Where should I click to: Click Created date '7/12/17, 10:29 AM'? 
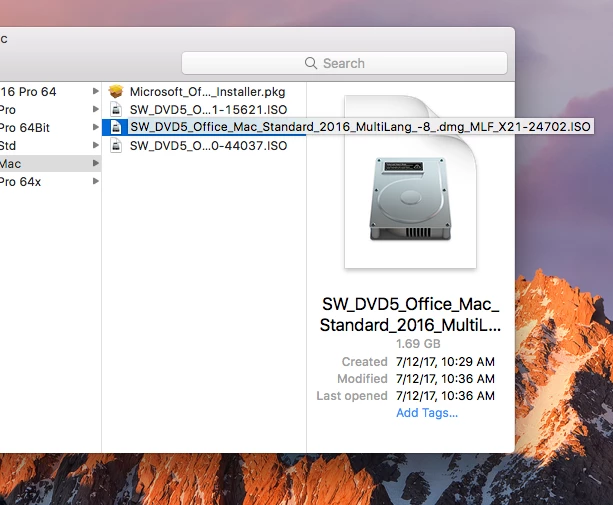[445, 362]
